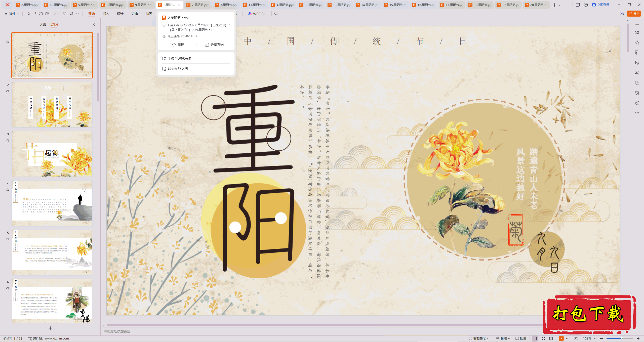Toggle the star mark beside slide 6
644x342 pixels.
click(8, 288)
